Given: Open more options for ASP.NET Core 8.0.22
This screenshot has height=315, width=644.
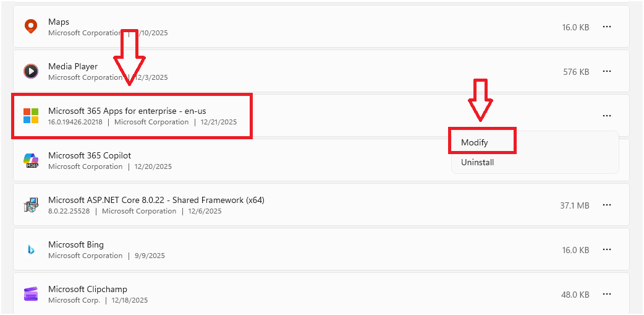Looking at the screenshot, I should (x=607, y=205).
